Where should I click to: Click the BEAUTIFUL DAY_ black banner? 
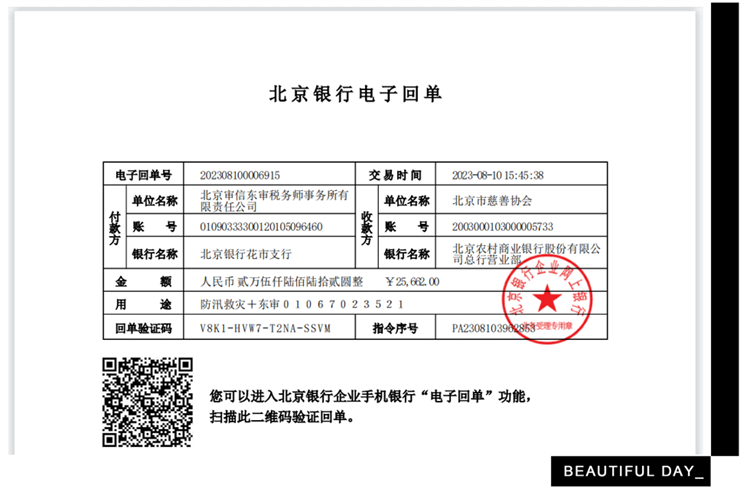pos(632,470)
